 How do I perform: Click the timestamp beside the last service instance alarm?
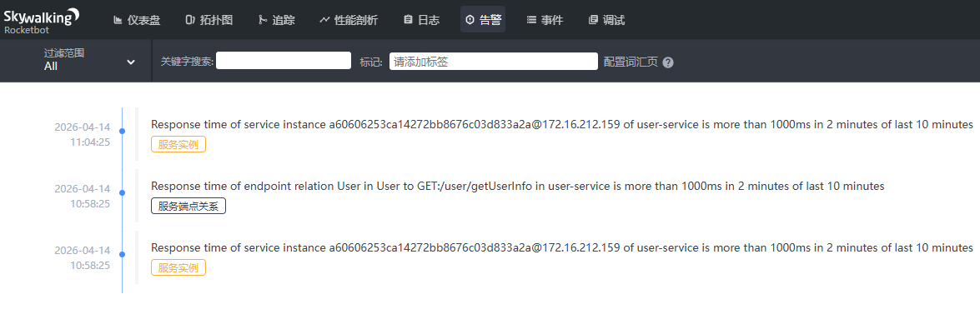point(82,258)
